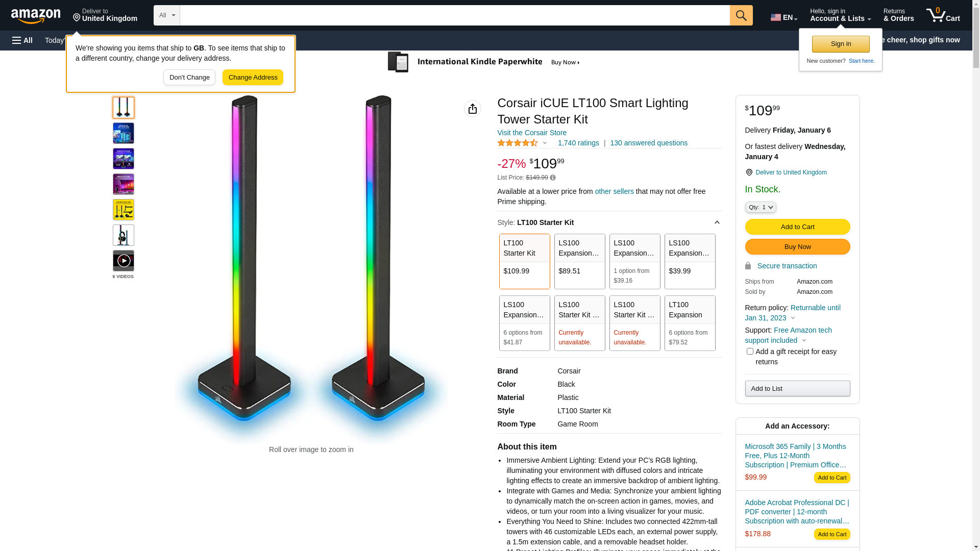Click the search magnifier button
Screen dimensions: 980x551
pyautogui.click(x=741, y=15)
